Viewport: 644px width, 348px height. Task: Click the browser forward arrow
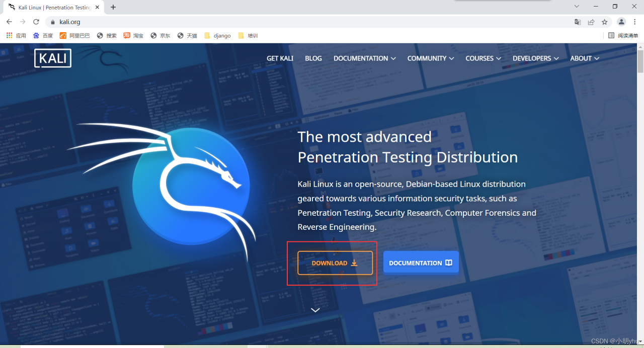click(23, 22)
